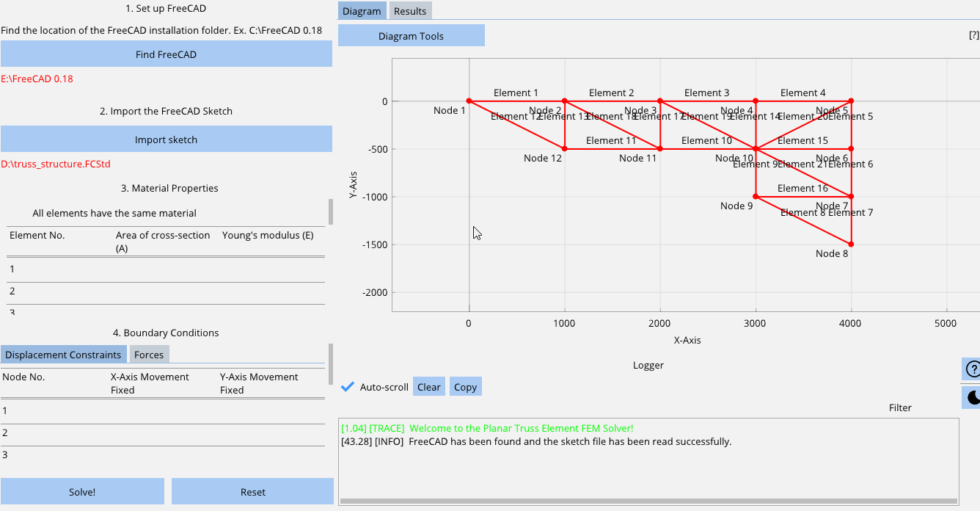
Task: Click the Element 1 label in diagram
Action: click(516, 93)
